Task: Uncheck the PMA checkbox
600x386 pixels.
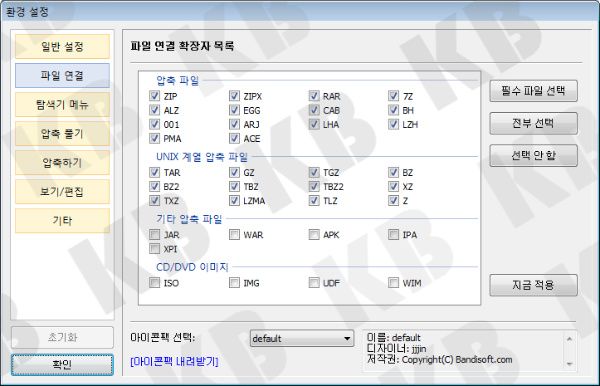Action: pos(154,138)
